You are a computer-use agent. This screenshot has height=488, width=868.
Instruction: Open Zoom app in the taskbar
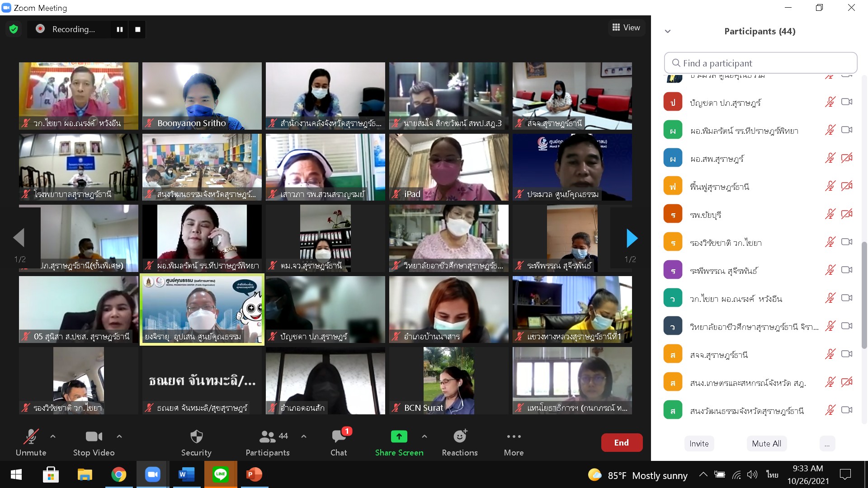(x=153, y=474)
